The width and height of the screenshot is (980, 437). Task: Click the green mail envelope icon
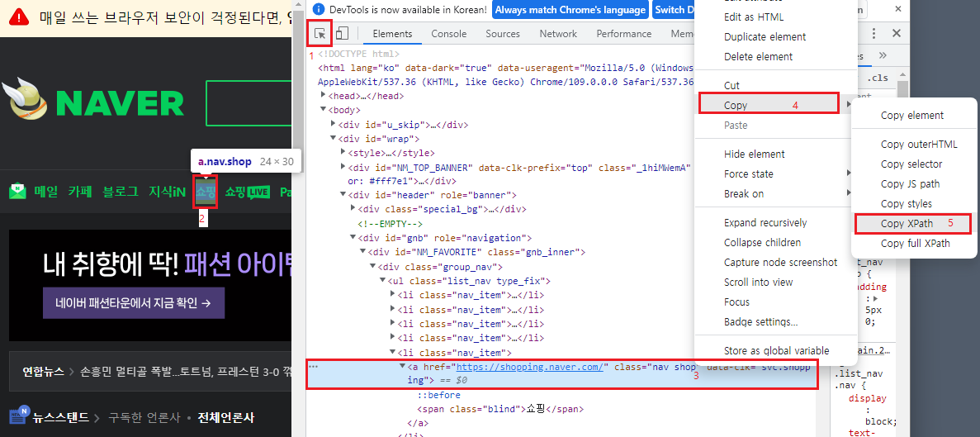[x=17, y=192]
